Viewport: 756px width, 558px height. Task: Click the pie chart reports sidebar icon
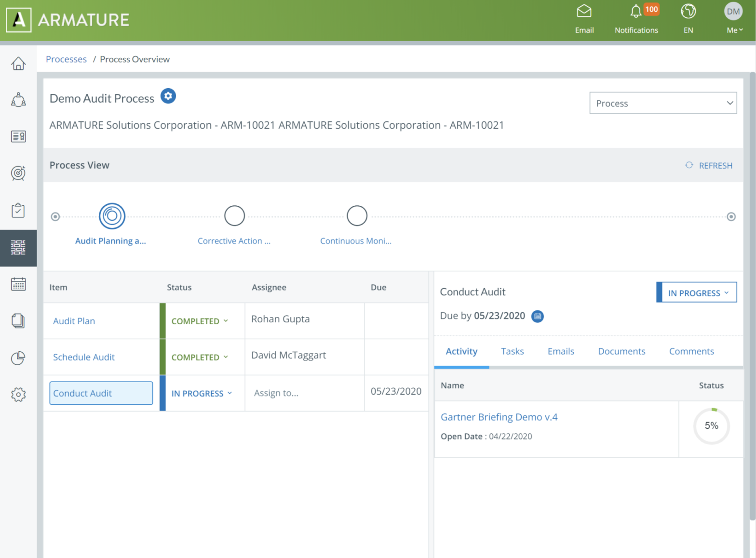click(18, 358)
